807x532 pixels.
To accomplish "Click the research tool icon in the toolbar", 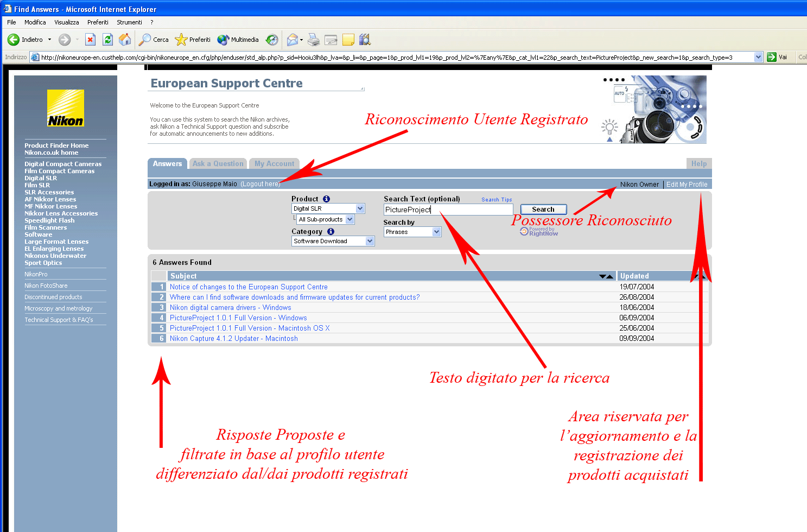I will pos(365,40).
